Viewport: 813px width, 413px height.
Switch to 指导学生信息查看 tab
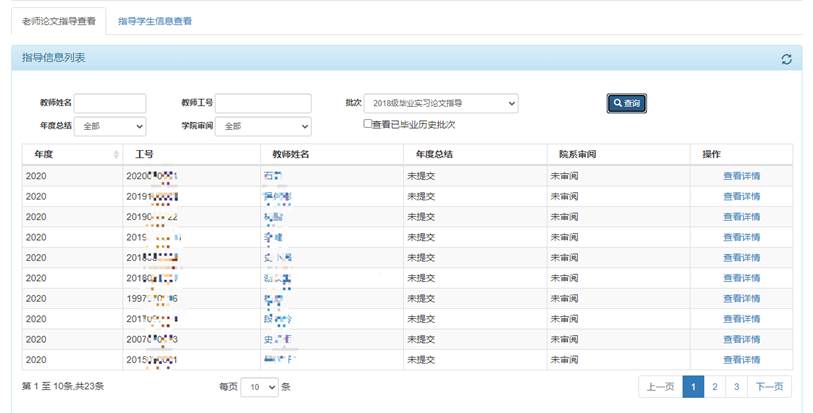tap(155, 21)
